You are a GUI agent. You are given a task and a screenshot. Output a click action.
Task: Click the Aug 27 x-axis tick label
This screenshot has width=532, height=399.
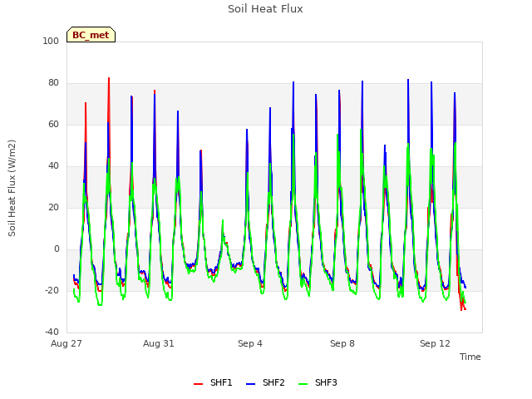[x=66, y=343]
